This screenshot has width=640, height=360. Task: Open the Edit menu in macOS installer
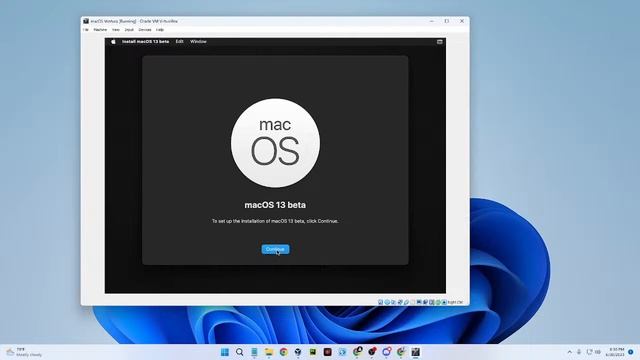(179, 42)
